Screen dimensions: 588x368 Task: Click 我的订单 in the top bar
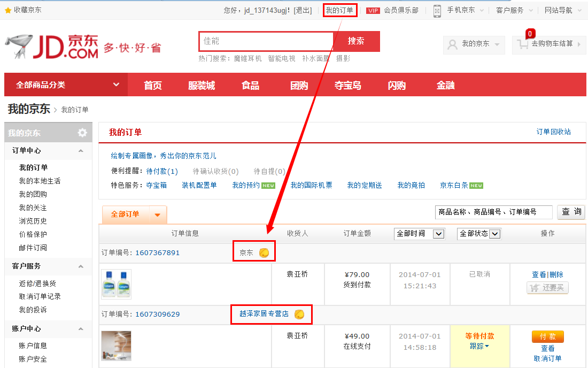pos(339,11)
